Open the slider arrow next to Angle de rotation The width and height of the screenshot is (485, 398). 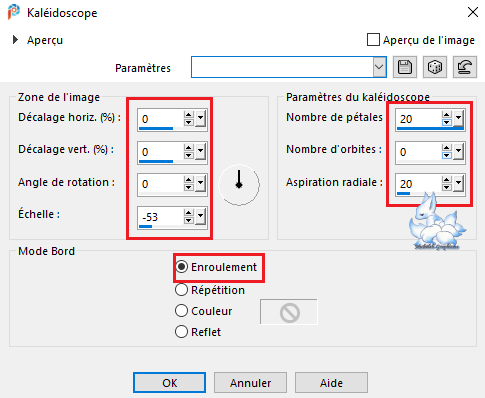point(200,183)
